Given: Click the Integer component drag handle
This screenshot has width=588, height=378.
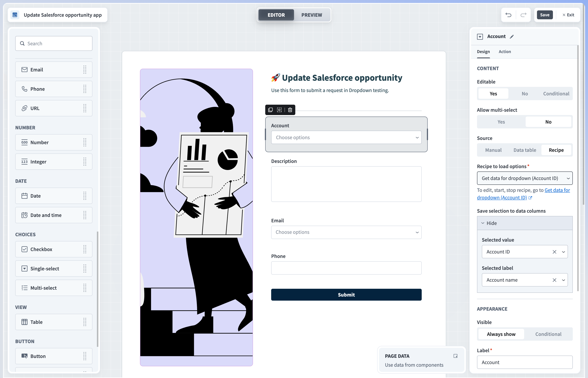Looking at the screenshot, I should [x=85, y=162].
